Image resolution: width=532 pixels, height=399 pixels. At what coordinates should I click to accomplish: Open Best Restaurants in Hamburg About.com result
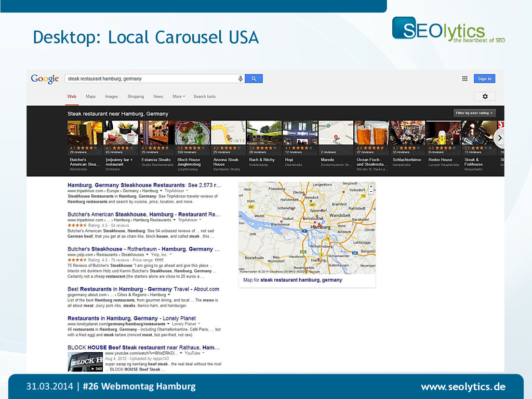[x=143, y=289]
